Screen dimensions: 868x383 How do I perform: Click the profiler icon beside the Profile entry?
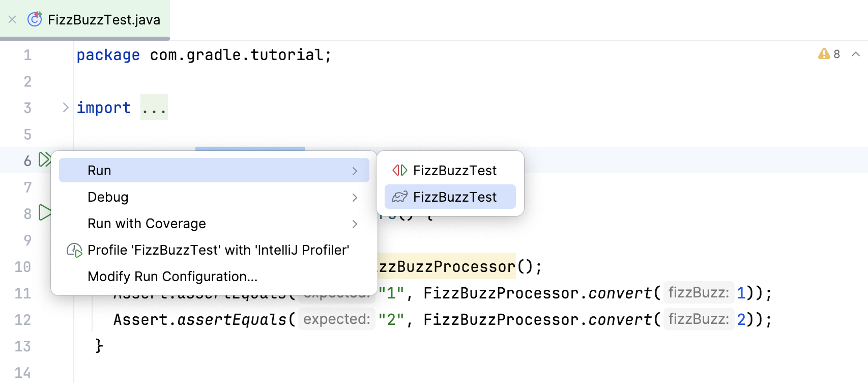(74, 250)
